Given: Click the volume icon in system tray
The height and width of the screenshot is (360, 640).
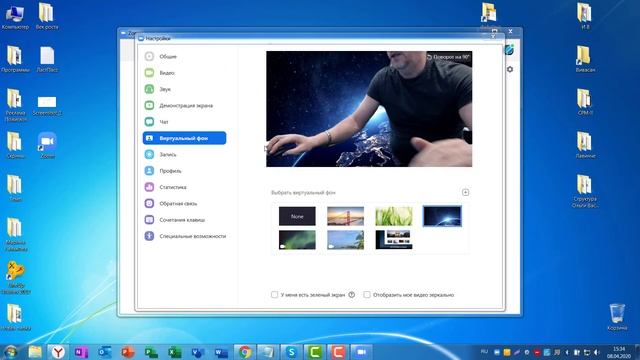Looking at the screenshot, I should pos(596,352).
